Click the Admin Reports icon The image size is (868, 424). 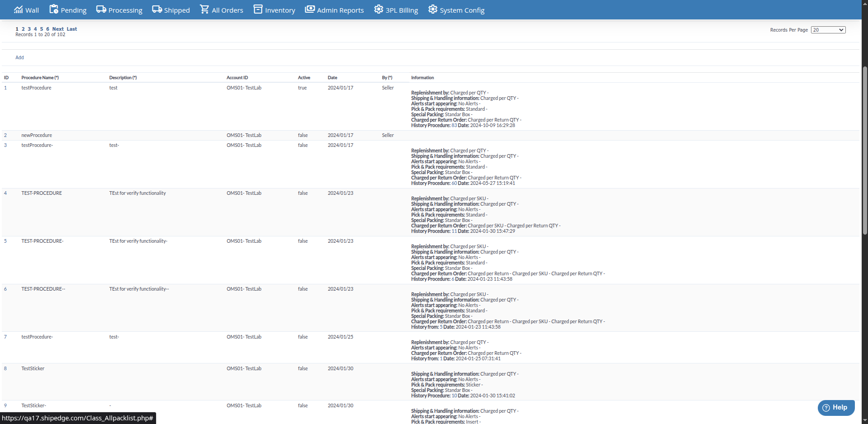point(310,9)
